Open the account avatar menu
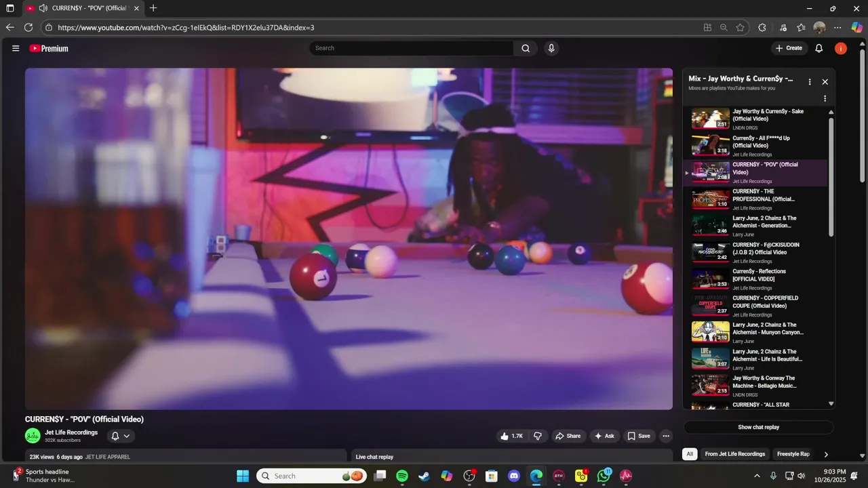The height and width of the screenshot is (488, 868). 841,48
